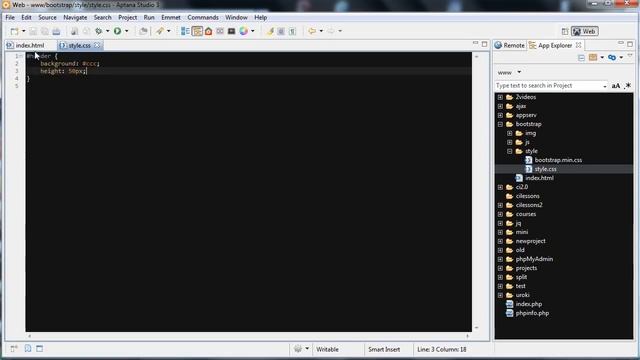Close the style.css editor tab

[x=97, y=45]
